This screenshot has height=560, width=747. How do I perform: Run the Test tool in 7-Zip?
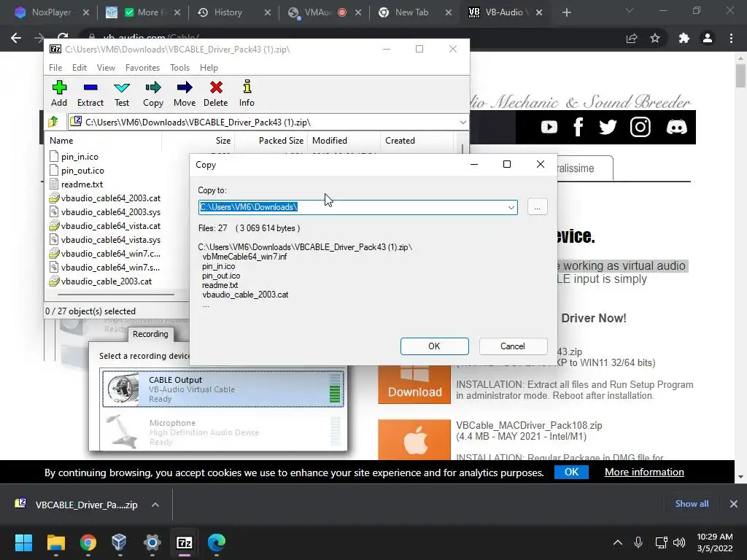(x=122, y=93)
